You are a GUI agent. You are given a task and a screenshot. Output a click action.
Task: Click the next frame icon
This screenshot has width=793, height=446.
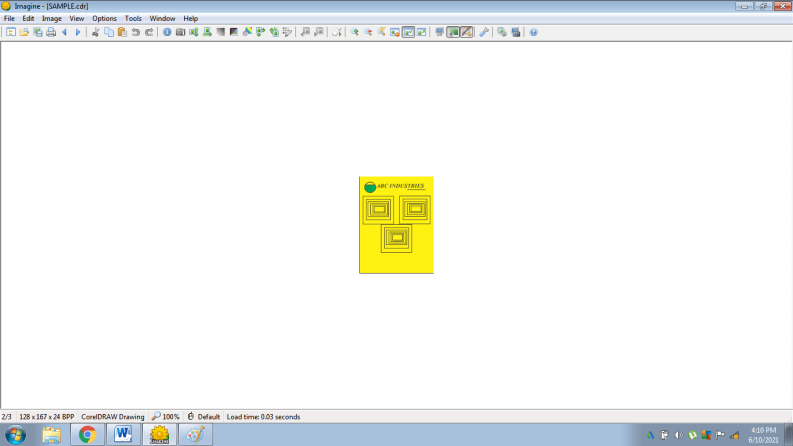point(319,32)
